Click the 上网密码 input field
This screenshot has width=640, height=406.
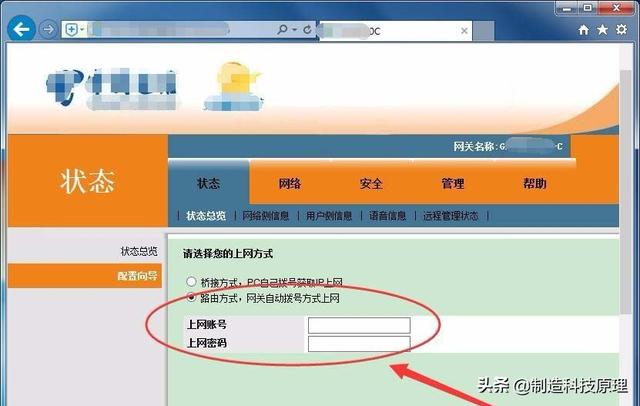pyautogui.click(x=359, y=344)
